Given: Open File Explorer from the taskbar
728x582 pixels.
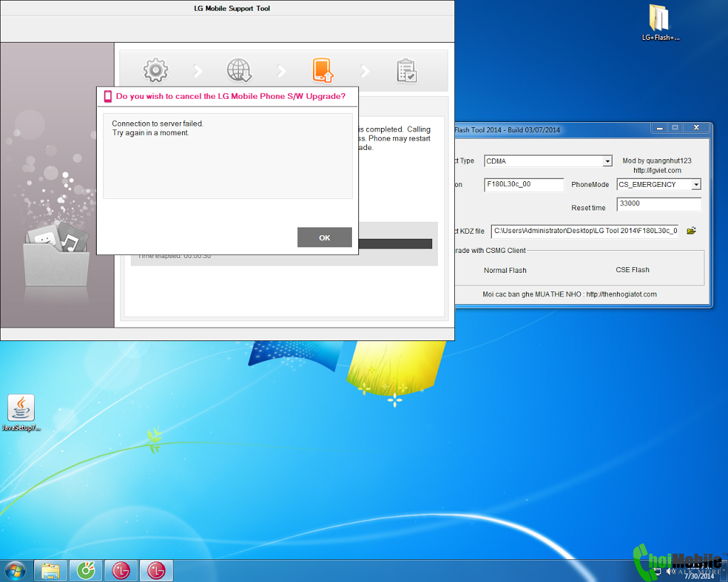Looking at the screenshot, I should click(x=50, y=571).
